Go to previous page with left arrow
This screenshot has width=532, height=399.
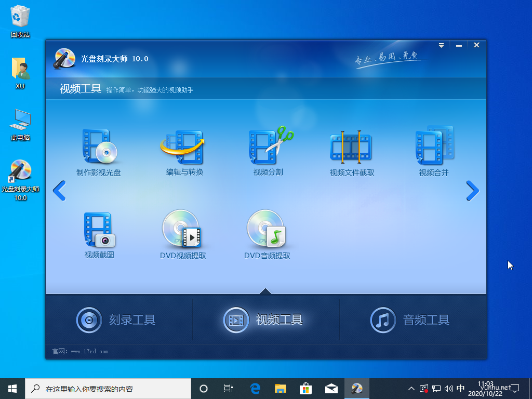click(x=59, y=191)
